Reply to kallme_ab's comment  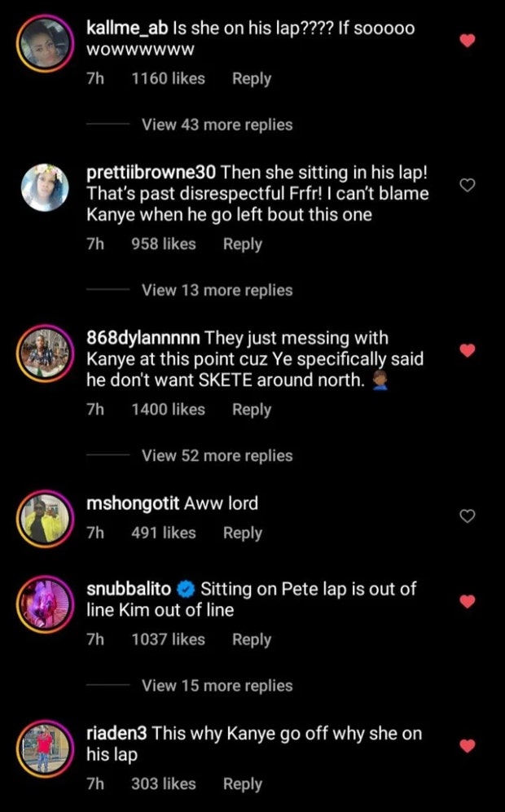(251, 79)
